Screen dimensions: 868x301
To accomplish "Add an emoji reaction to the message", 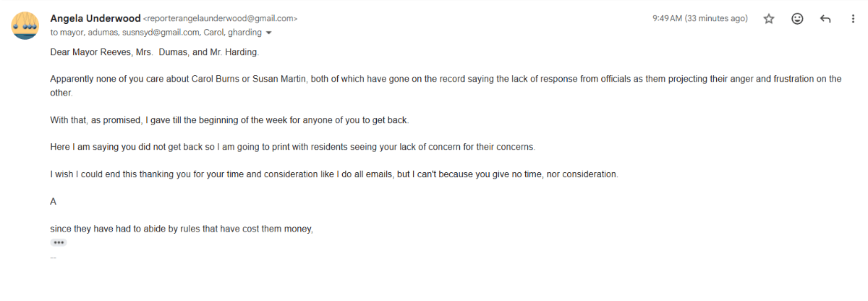I will (x=797, y=19).
